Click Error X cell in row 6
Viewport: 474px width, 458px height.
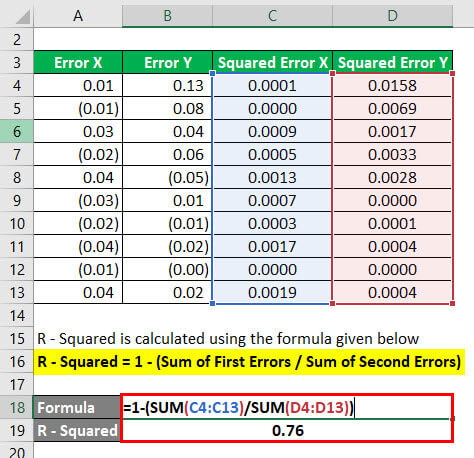pos(78,131)
